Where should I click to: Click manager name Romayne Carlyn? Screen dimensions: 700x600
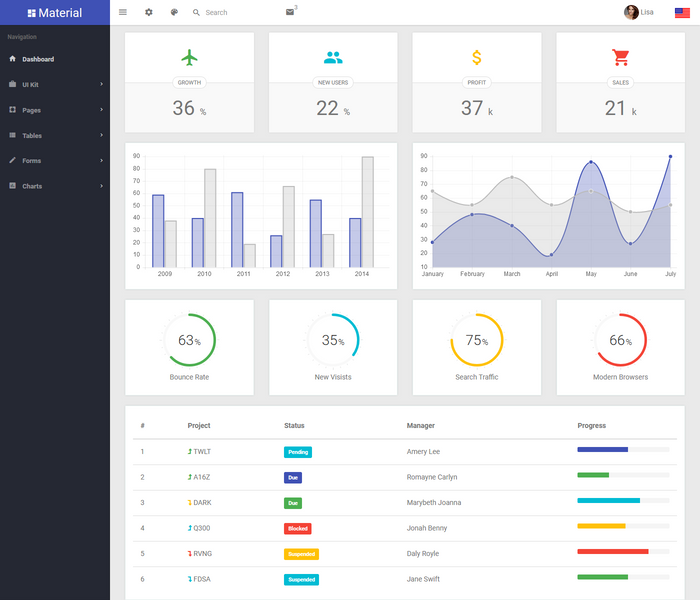432,477
